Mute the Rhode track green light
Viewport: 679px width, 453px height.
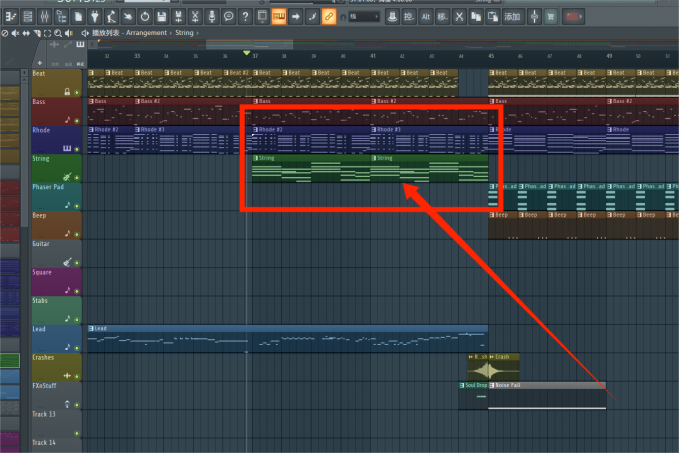[77, 149]
